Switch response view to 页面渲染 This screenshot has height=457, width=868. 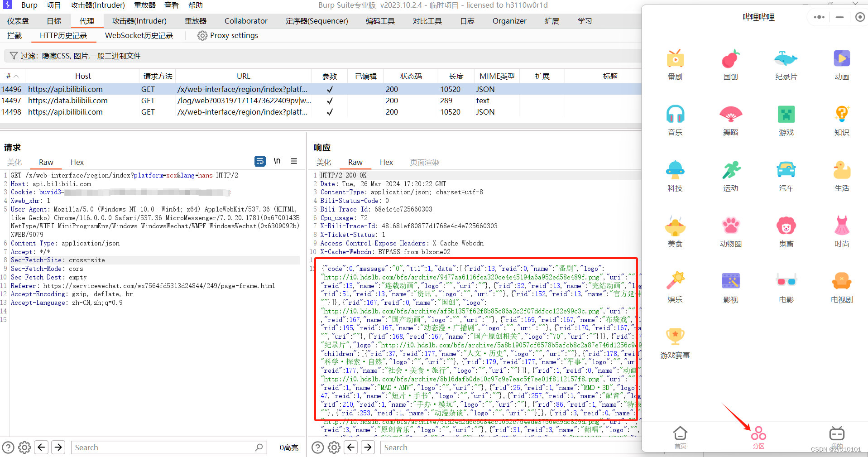(425, 162)
